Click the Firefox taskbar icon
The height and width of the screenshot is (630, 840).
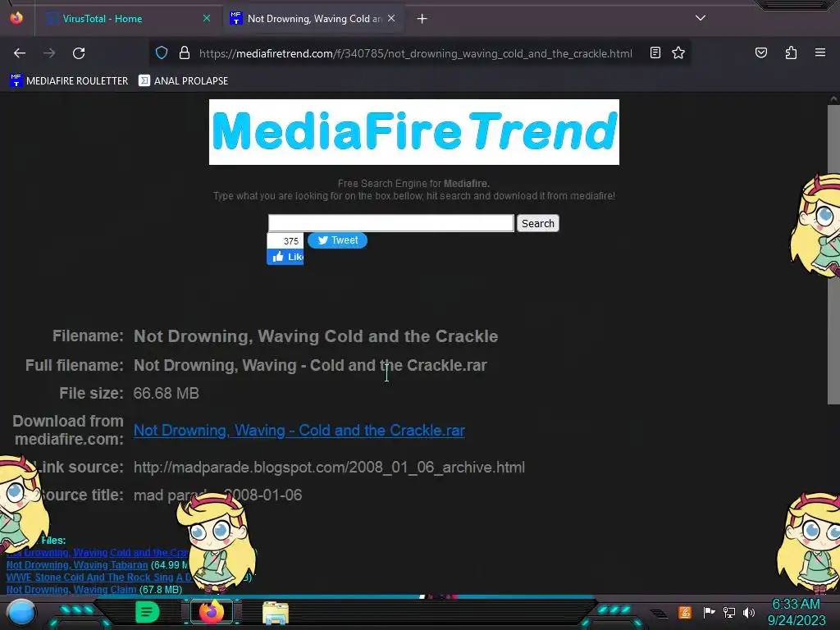click(x=212, y=612)
